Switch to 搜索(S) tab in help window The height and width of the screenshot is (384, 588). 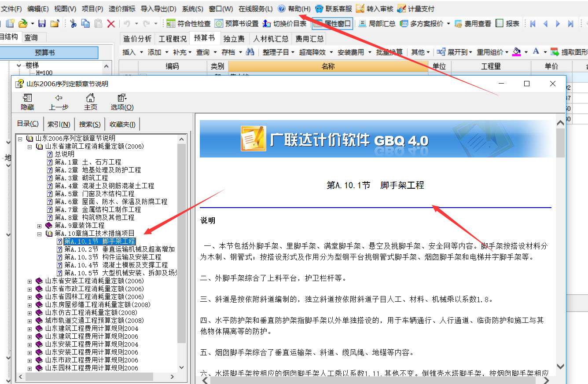[x=90, y=124]
